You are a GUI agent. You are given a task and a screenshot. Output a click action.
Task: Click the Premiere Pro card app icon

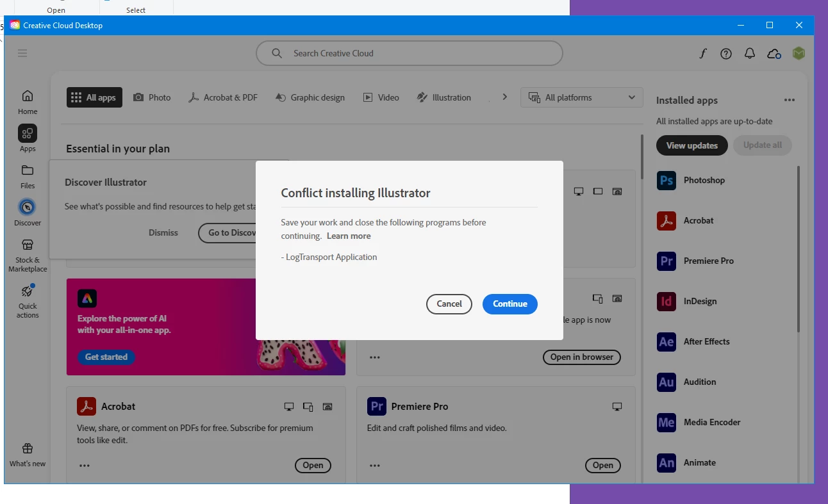377,407
